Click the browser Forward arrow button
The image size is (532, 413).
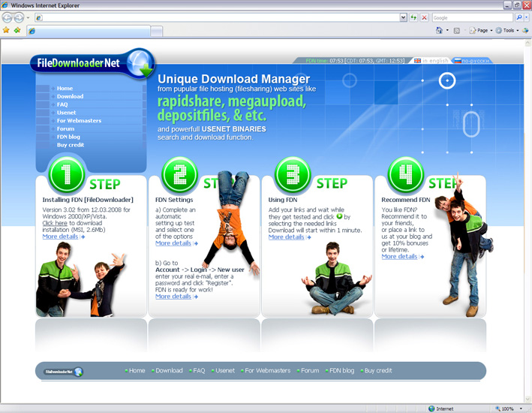point(19,17)
